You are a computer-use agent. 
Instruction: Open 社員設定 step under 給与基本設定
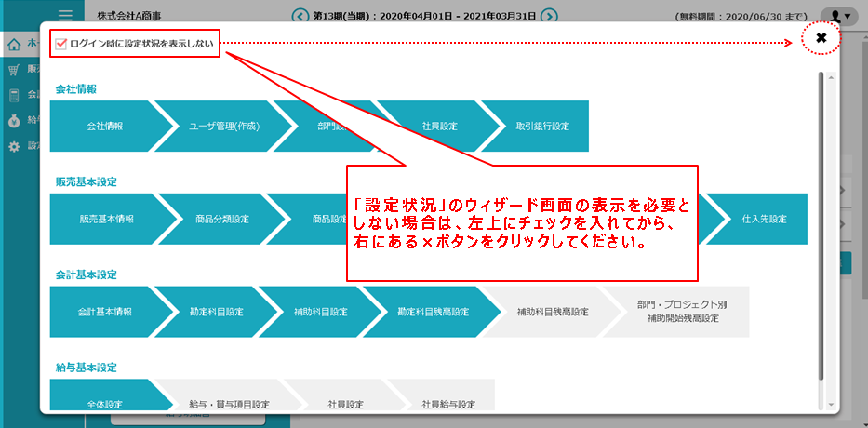[x=345, y=395]
